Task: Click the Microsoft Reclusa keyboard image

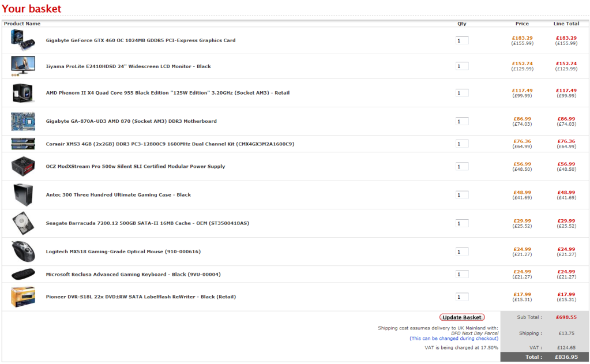Action: (22, 274)
